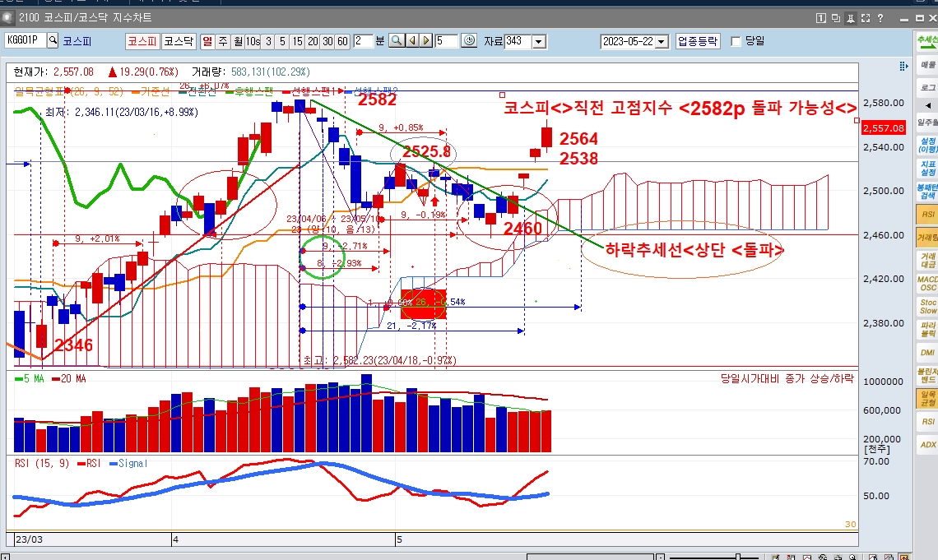Select the 주 weekly period toggle
The width and height of the screenshot is (938, 560).
[222, 41]
